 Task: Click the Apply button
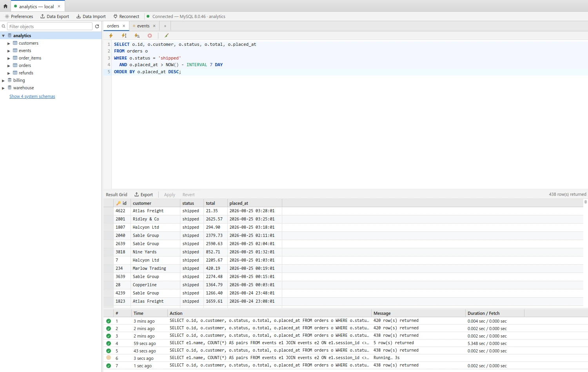pos(170,195)
